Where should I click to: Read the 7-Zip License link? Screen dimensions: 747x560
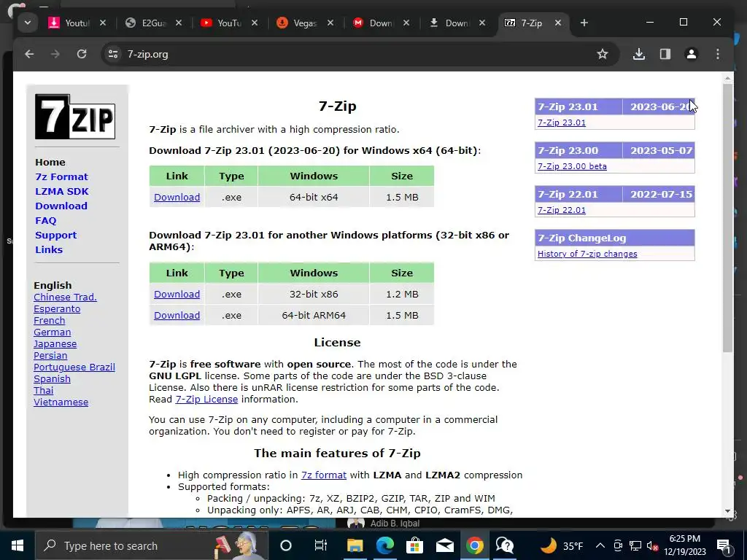click(x=206, y=400)
